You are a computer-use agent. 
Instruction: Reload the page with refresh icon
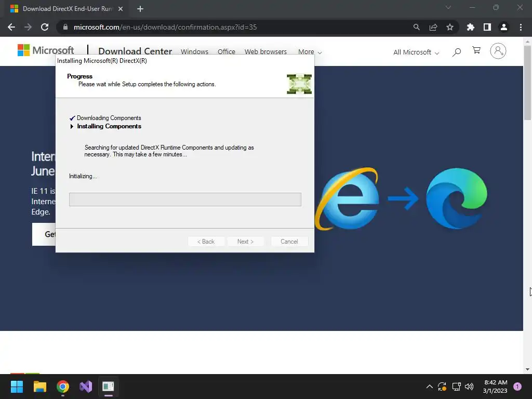(x=45, y=27)
